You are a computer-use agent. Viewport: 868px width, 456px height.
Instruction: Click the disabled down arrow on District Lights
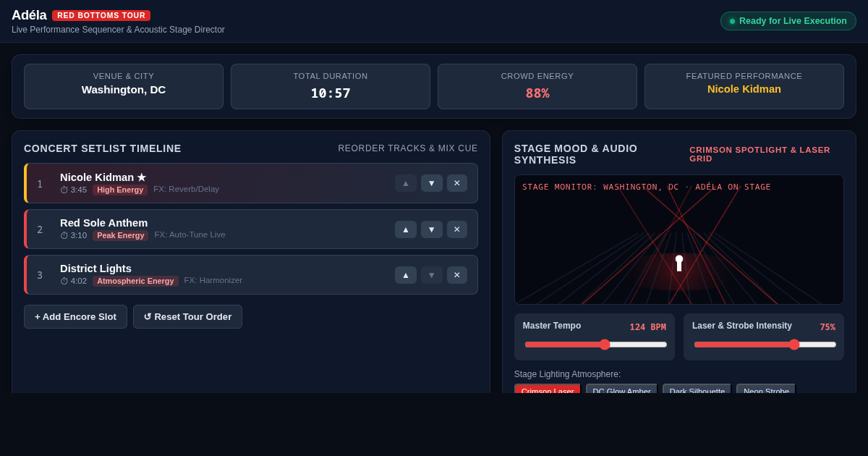[x=432, y=275]
